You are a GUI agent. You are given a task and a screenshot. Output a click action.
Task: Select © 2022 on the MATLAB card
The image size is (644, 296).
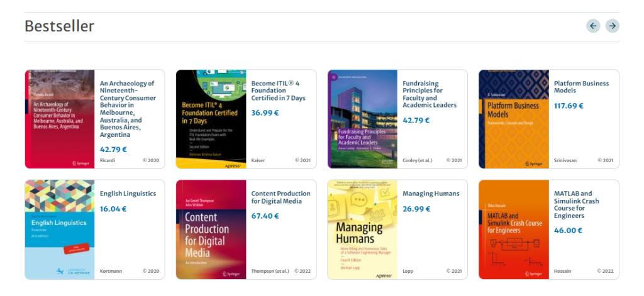coord(606,271)
